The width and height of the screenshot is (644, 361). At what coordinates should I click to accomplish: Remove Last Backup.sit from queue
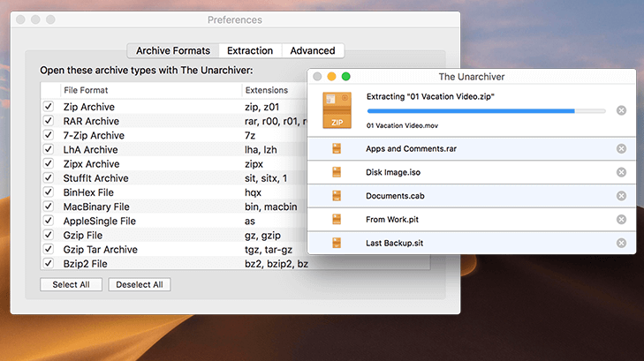click(621, 243)
